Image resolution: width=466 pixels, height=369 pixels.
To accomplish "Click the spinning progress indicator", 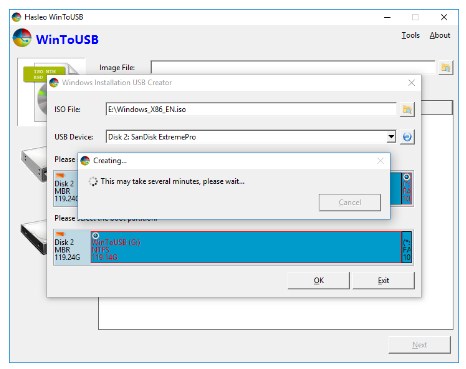I will point(93,181).
